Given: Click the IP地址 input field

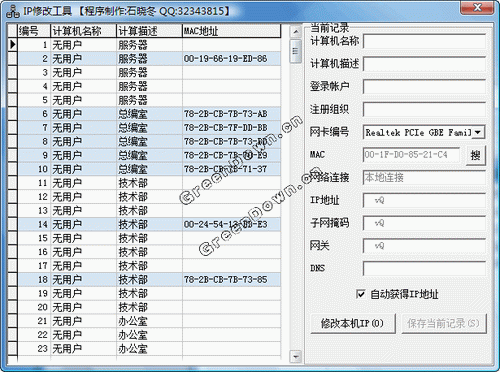Looking at the screenshot, I should [424, 200].
